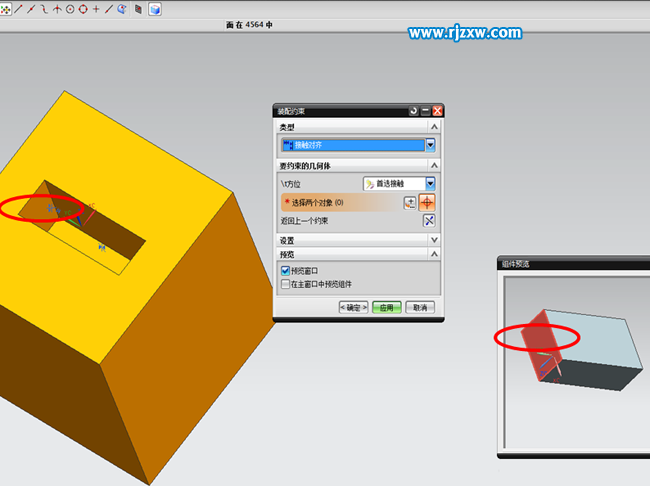Image resolution: width=650 pixels, height=486 pixels.
Task: Collapse the 类型 section
Action: tap(434, 127)
